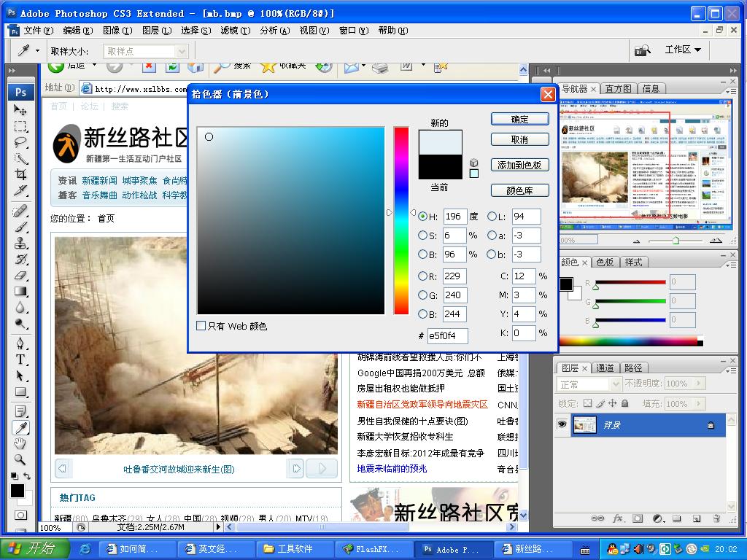The width and height of the screenshot is (747, 560).
Task: Select the R red radio button
Action: pos(423,276)
